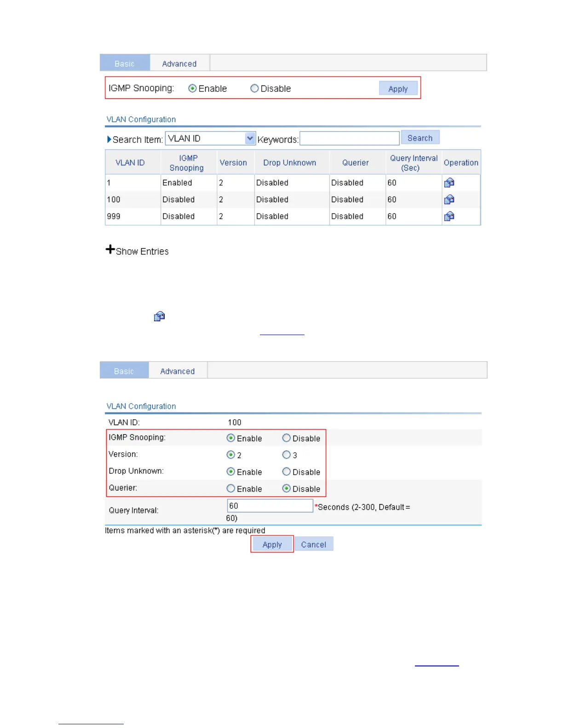Select global IGMP Snooping Disable radio
The height and width of the screenshot is (728, 563).
[254, 88]
